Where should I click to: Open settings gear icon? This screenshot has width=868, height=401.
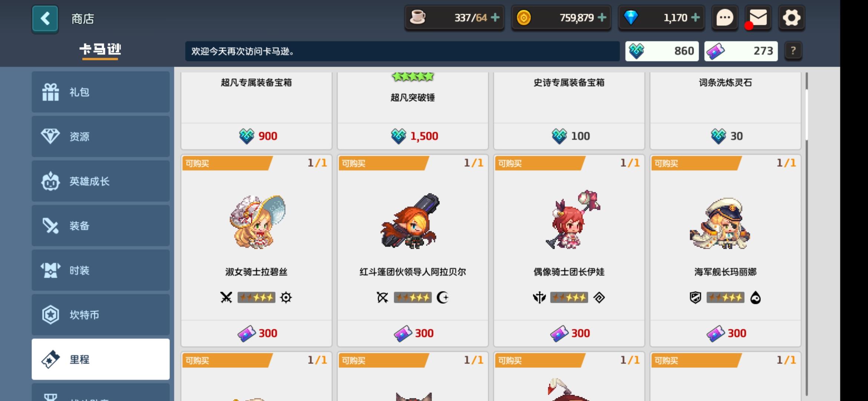(x=791, y=18)
